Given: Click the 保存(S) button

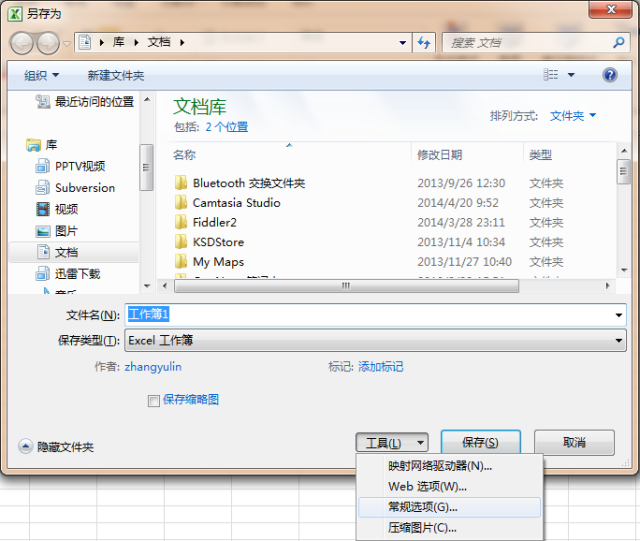Looking at the screenshot, I should point(480,442).
